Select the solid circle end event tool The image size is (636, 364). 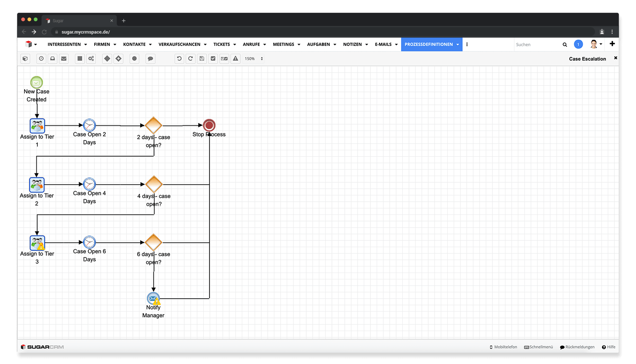[x=134, y=59]
